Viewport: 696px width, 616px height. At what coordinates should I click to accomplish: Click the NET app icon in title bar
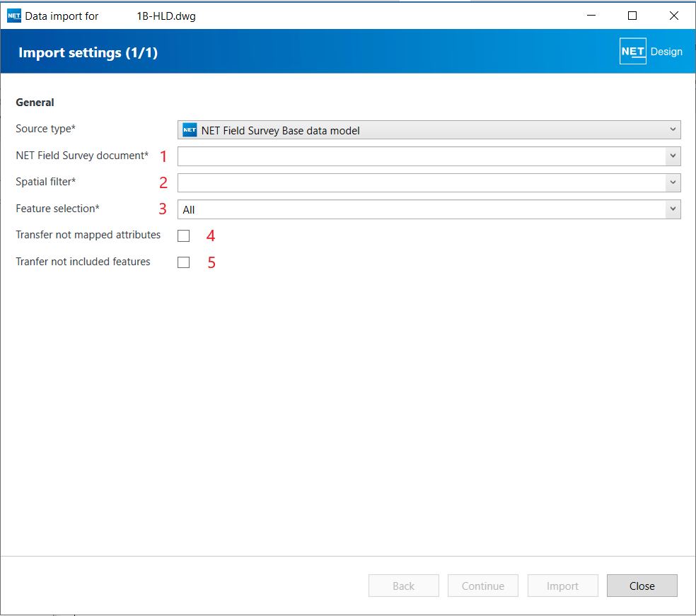(x=14, y=16)
